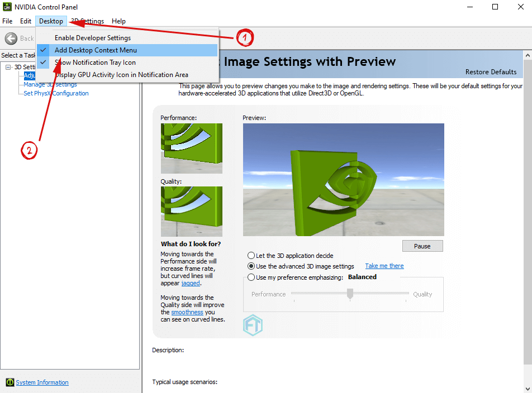532x393 pixels.
Task: Enable Display GPU Activity Icon in Notification Area
Action: [x=127, y=75]
